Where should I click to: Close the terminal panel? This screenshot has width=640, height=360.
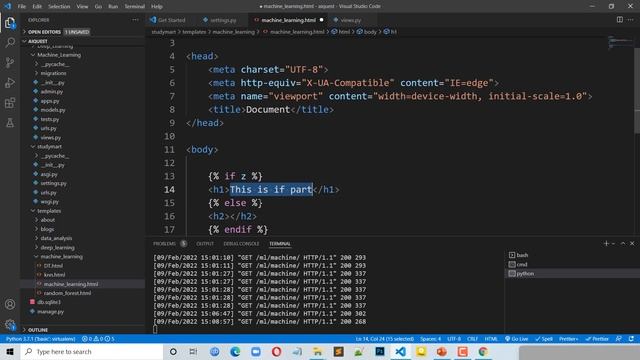(x=632, y=243)
